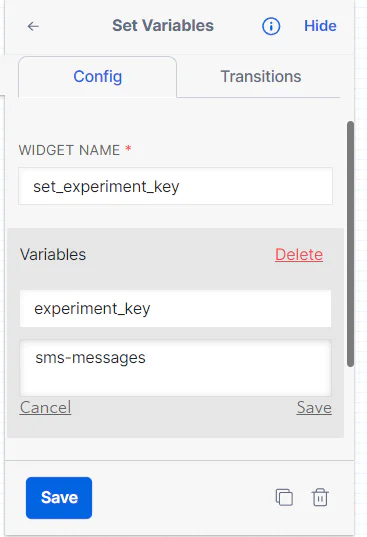Delete the widget using the trash icon
The image size is (367, 537).
point(320,497)
